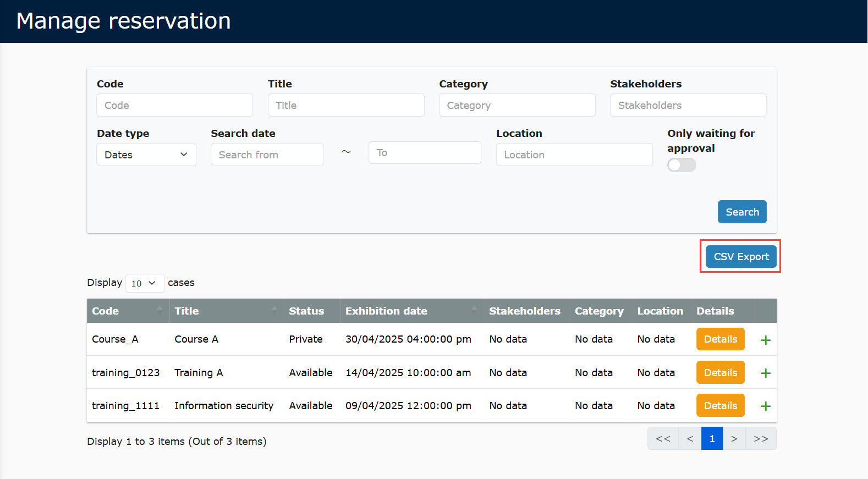Sort the table by the Code column
The height and width of the screenshot is (479, 868).
click(x=128, y=311)
